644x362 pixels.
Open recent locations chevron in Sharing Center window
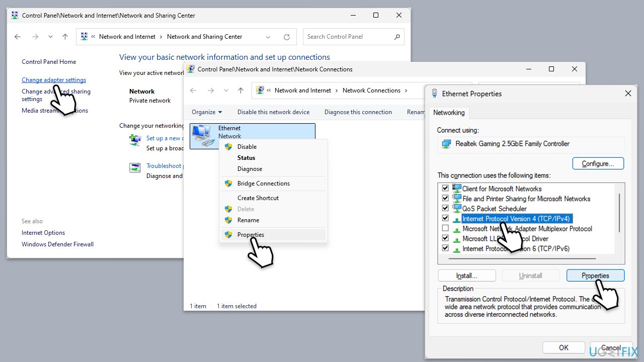tap(50, 37)
